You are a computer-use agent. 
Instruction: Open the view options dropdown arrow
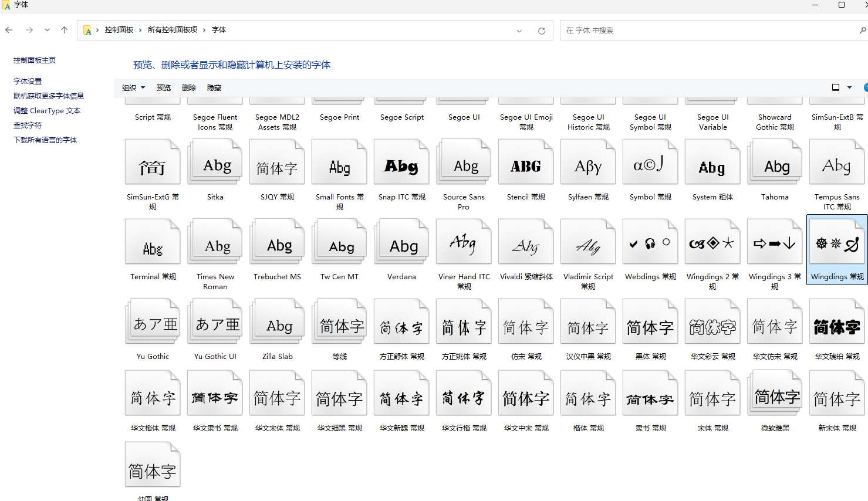(849, 87)
